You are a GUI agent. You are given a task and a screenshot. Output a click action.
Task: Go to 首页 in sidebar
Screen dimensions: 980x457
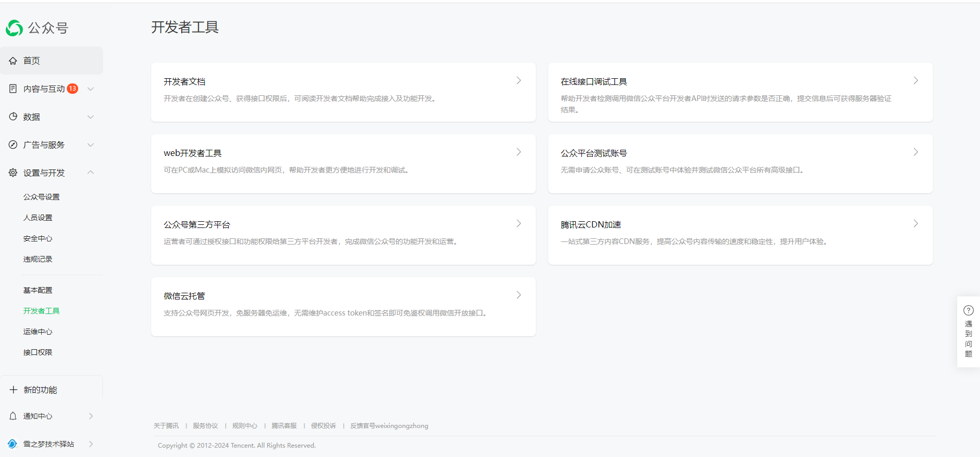[52, 61]
